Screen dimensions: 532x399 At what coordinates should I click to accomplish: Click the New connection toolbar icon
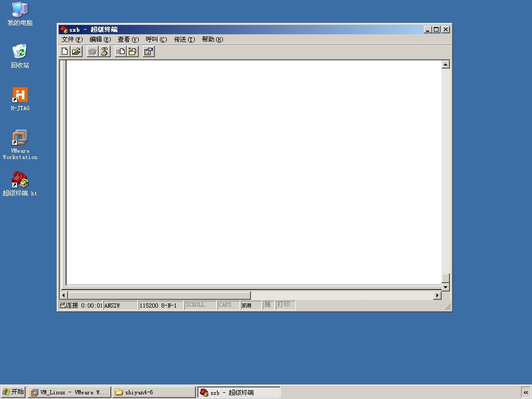point(64,51)
